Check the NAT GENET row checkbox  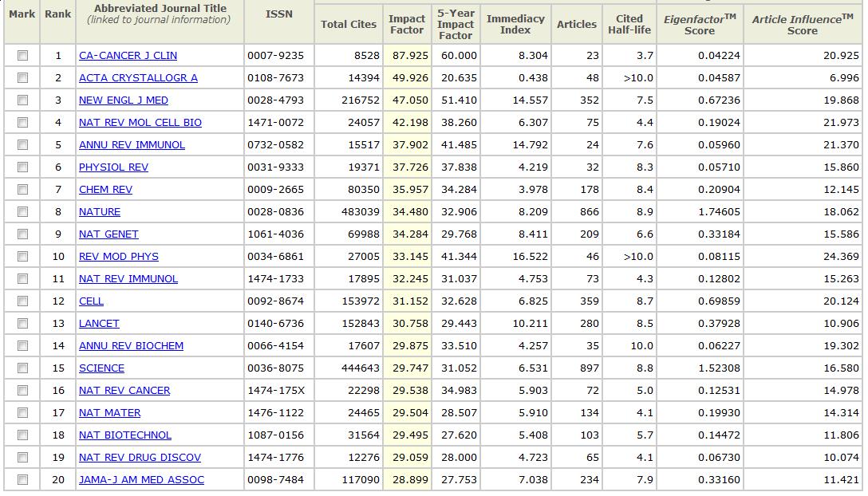click(22, 234)
